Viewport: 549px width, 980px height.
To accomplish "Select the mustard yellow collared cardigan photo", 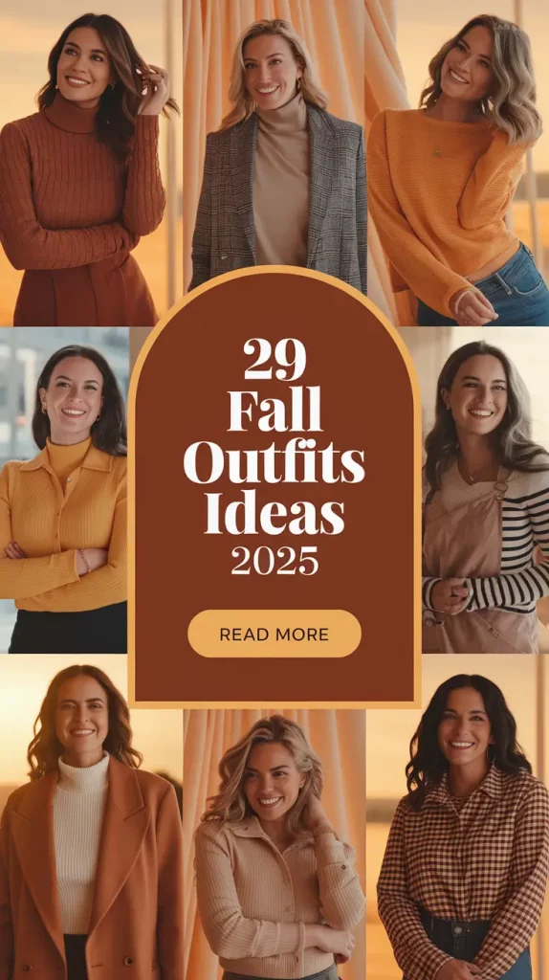I will click(x=63, y=491).
